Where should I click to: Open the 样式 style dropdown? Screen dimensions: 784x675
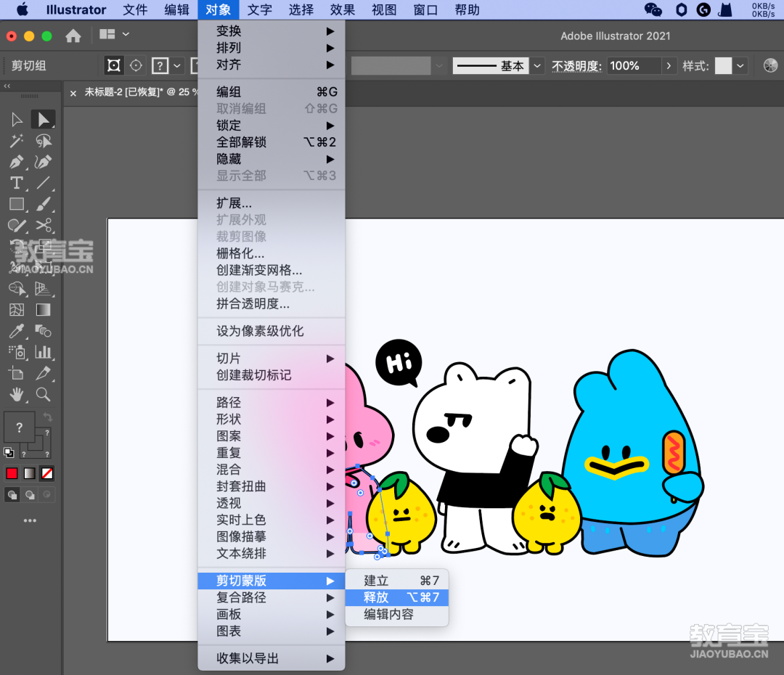740,65
